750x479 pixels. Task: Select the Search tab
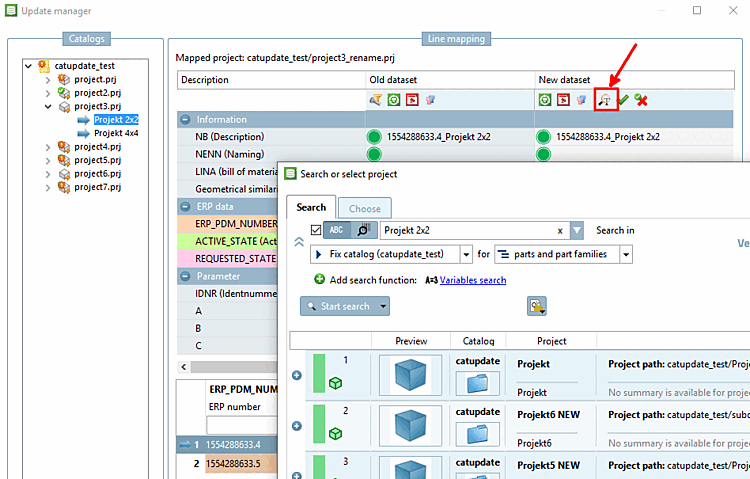point(311,208)
